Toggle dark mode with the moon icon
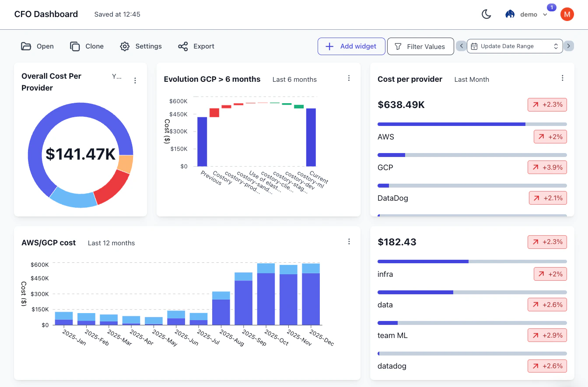The height and width of the screenshot is (387, 588). click(x=486, y=14)
